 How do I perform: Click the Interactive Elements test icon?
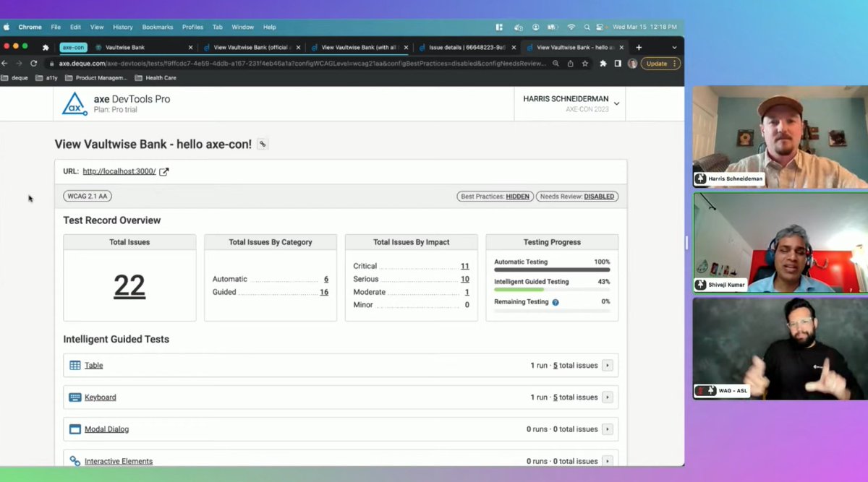tap(75, 461)
